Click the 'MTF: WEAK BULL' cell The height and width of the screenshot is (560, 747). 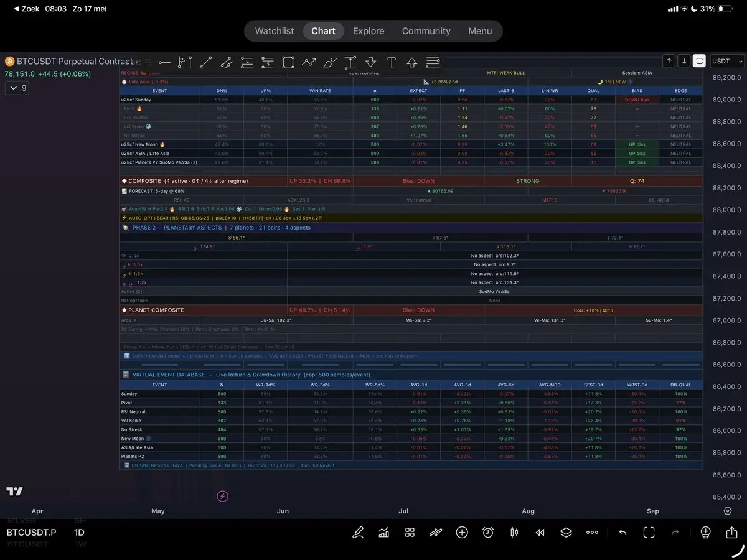tap(505, 73)
